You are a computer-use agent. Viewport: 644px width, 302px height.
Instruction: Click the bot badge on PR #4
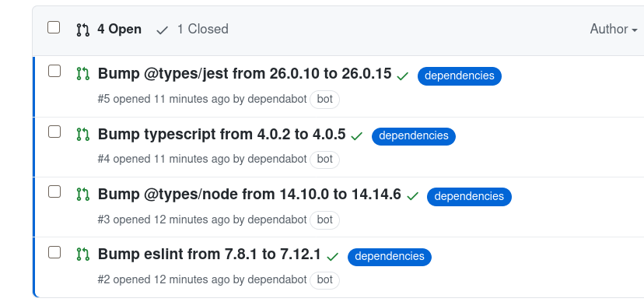tap(324, 160)
